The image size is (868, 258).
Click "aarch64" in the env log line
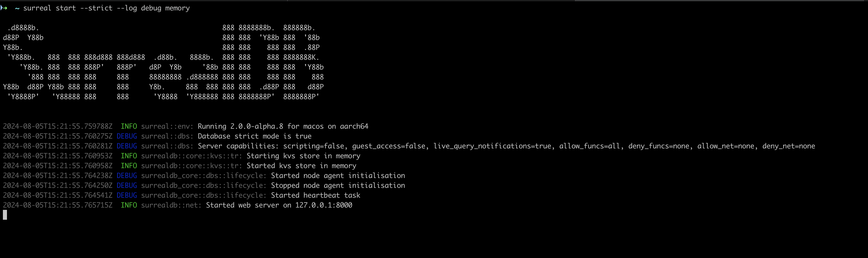[x=354, y=126]
